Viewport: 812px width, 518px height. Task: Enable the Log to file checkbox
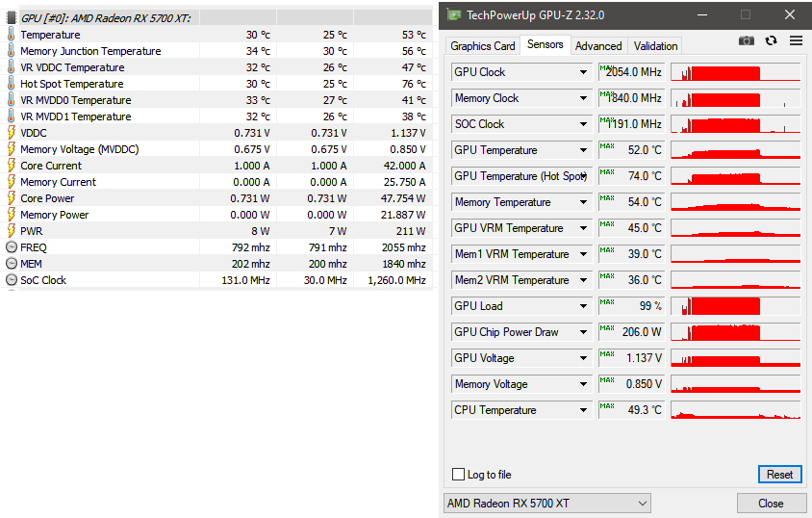(x=459, y=475)
